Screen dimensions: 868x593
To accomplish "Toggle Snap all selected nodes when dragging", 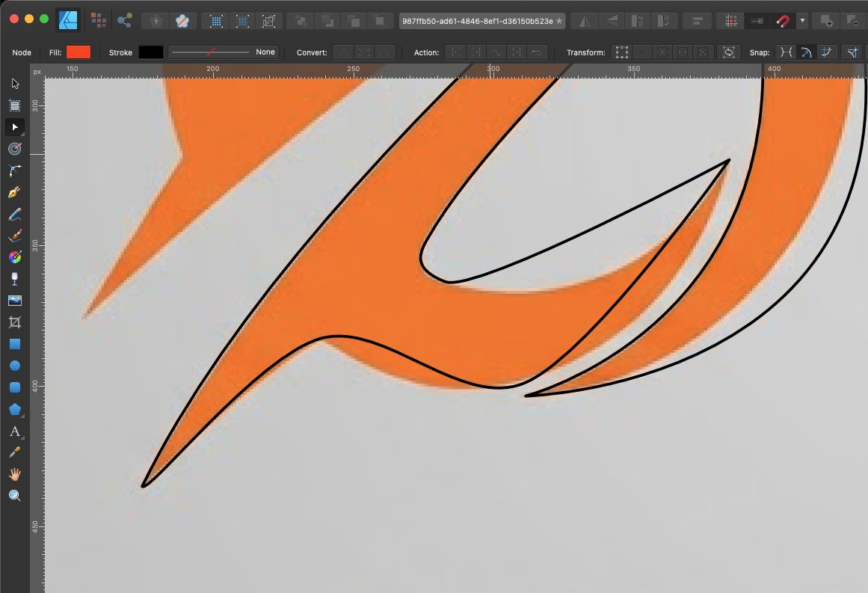I will [826, 52].
